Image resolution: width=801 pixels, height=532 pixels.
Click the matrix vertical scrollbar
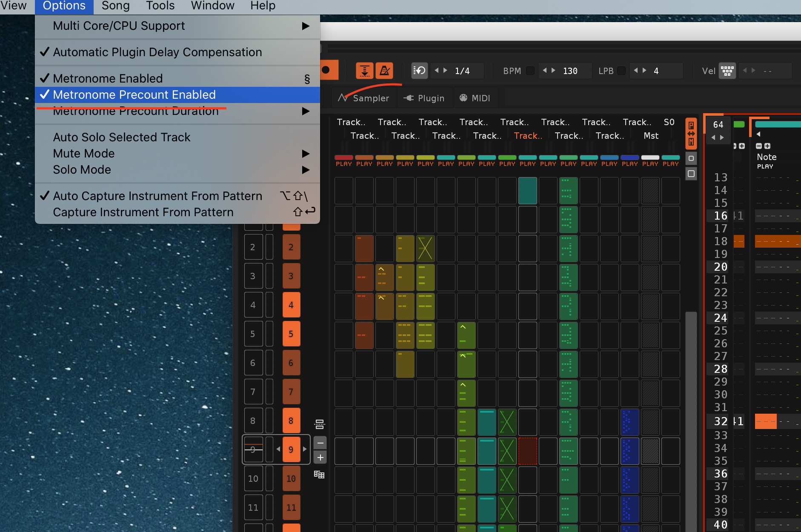pyautogui.click(x=691, y=421)
